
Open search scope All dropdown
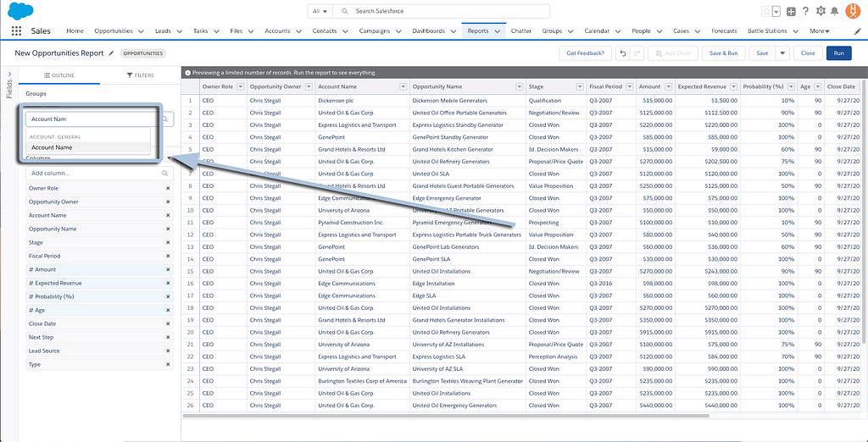(320, 11)
